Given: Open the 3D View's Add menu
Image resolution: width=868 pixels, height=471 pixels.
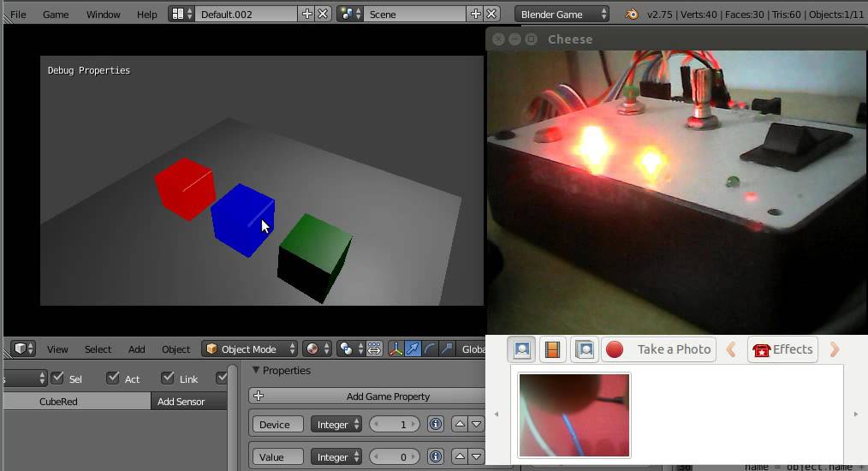Looking at the screenshot, I should (x=136, y=349).
